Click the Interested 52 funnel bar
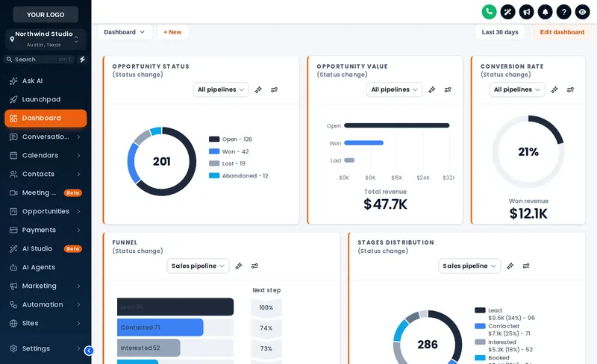597x364 pixels. coord(149,348)
